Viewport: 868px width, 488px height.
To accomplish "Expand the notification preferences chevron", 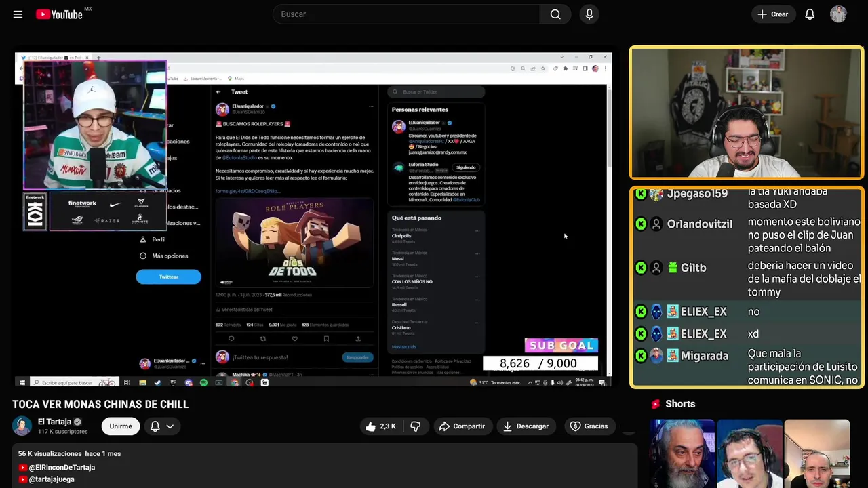I will point(170,426).
